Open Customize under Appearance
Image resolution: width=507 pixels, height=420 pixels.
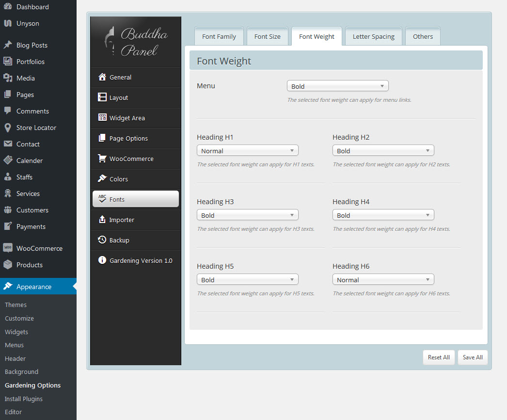[19, 319]
